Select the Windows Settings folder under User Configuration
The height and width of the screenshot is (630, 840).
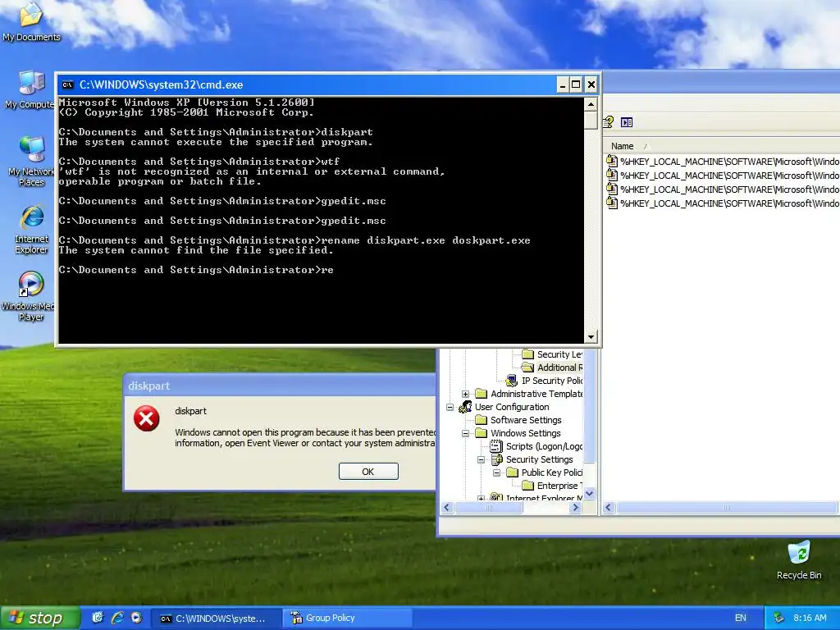518,433
